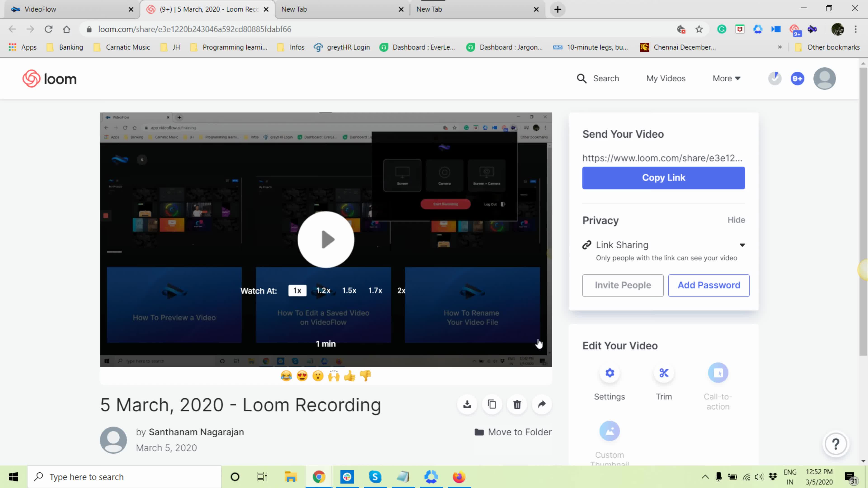This screenshot has height=488, width=868.
Task: React with raised hands emoji
Action: (x=334, y=376)
